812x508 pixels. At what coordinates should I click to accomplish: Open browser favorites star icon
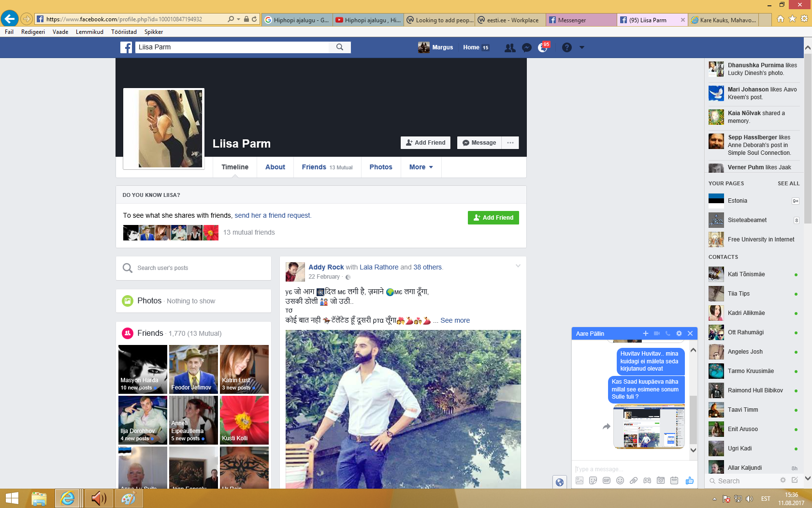(792, 19)
